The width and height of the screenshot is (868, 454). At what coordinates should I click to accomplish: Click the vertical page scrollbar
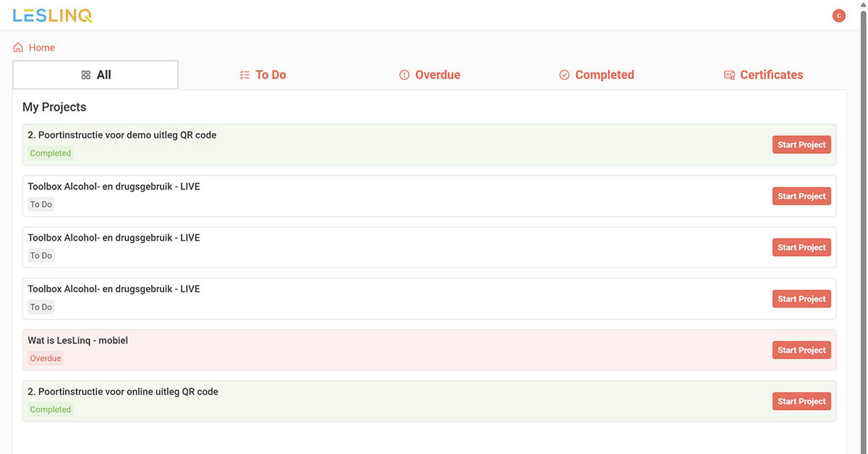[x=863, y=227]
